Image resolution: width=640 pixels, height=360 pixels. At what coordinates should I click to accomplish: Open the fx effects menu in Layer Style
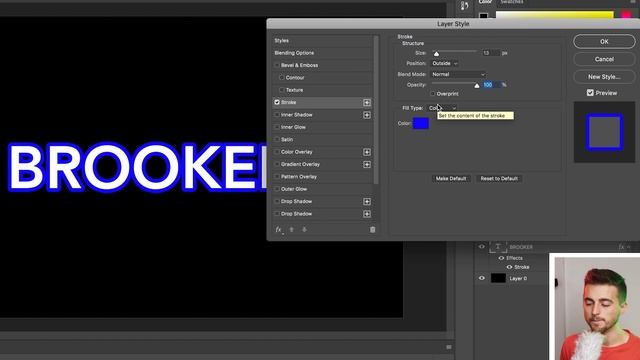pyautogui.click(x=279, y=230)
